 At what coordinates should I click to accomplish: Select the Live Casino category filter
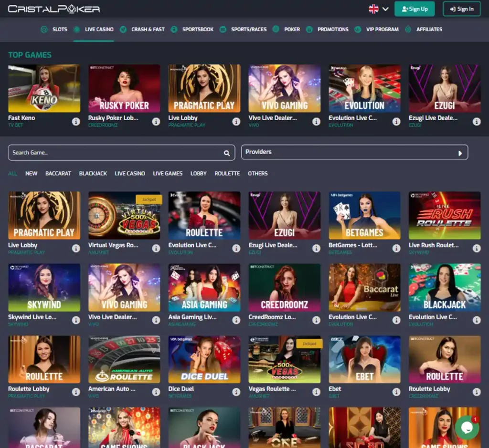(x=130, y=173)
